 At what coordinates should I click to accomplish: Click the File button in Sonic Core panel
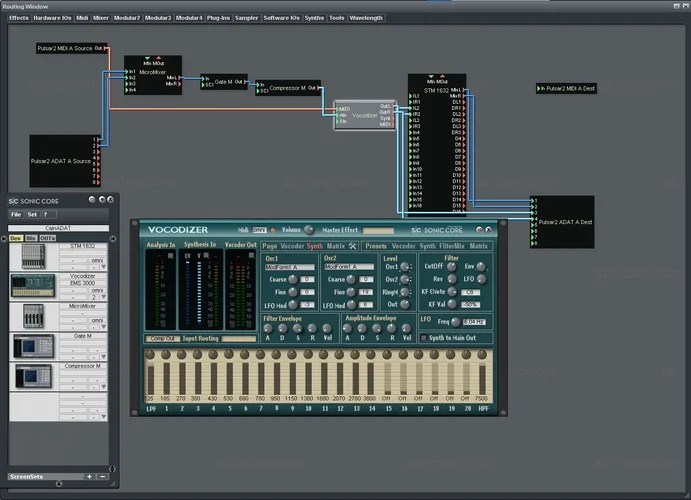click(x=16, y=214)
